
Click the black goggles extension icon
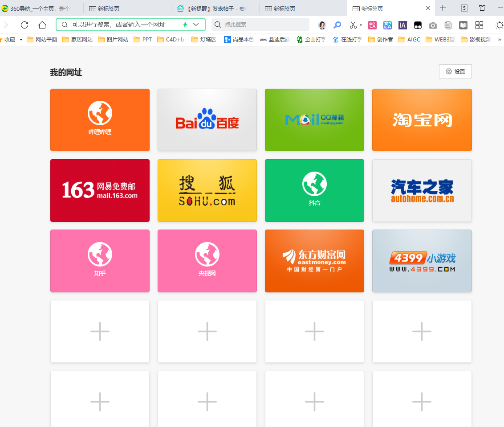[x=418, y=25]
